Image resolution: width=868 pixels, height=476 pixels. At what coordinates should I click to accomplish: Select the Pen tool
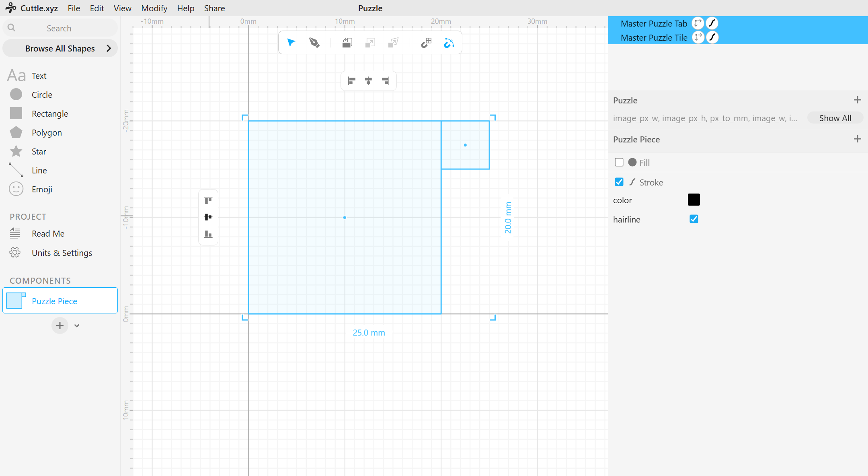point(314,43)
